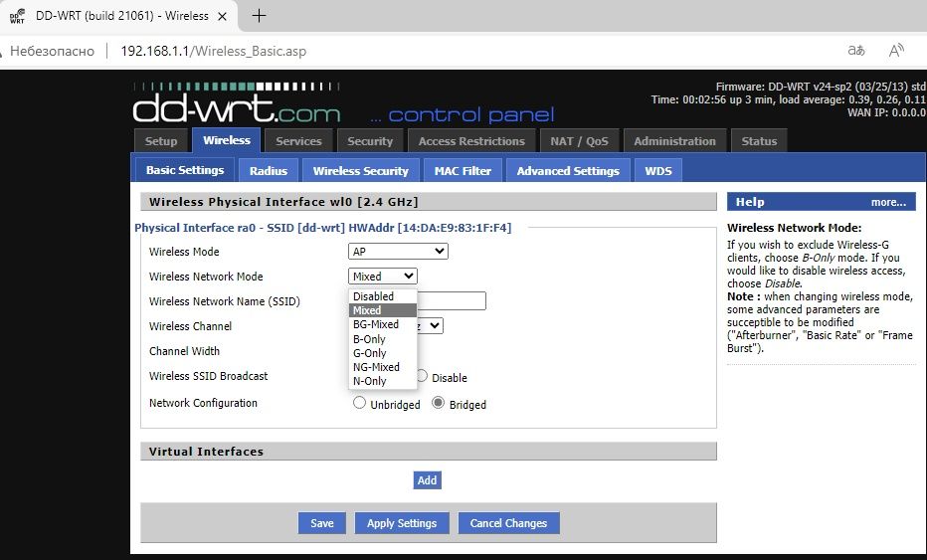The height and width of the screenshot is (560, 927).
Task: Select BG-Mixed in network mode list
Action: pyautogui.click(x=383, y=324)
